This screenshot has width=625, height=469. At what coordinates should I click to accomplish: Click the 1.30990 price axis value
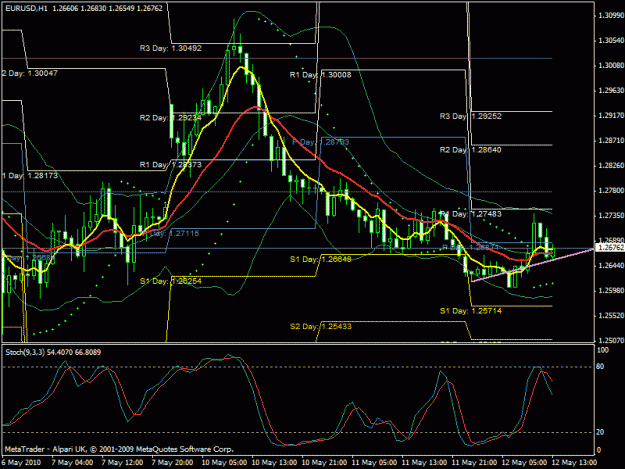[611, 16]
